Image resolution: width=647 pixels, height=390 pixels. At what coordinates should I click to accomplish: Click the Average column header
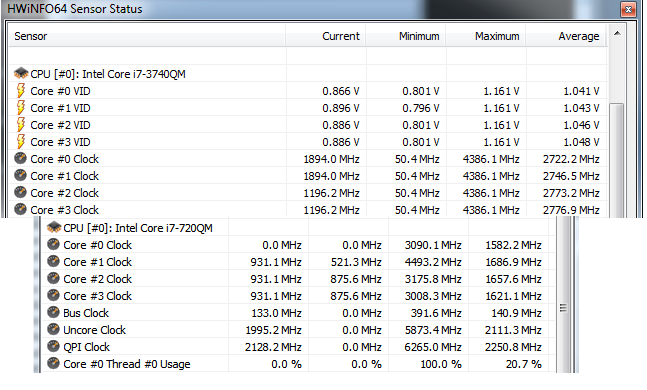[x=566, y=36]
